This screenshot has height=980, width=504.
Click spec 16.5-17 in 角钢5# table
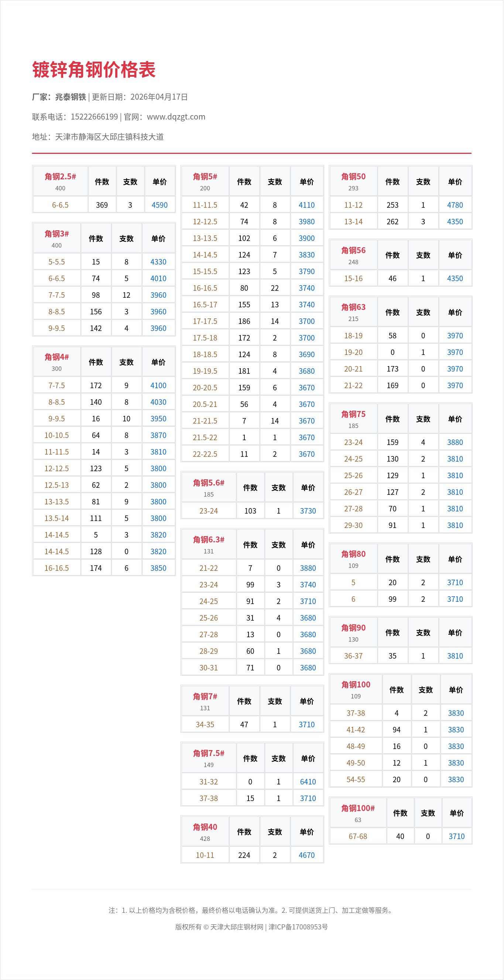(205, 305)
